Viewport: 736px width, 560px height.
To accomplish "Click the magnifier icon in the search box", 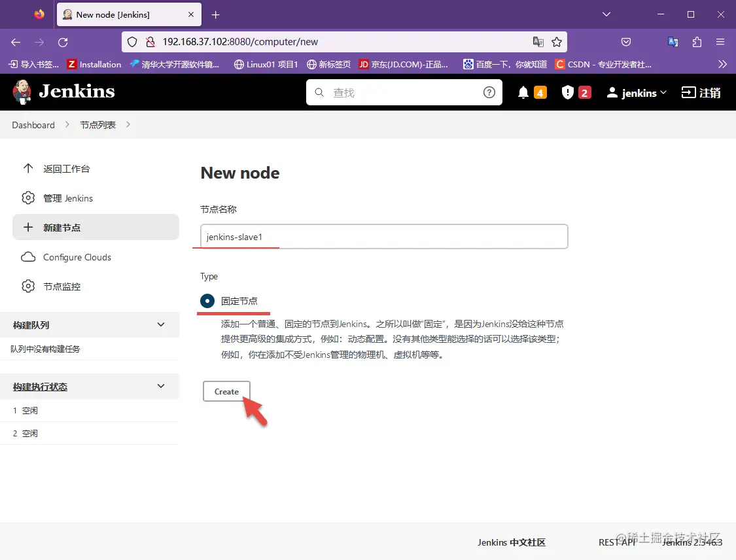I will pos(319,92).
